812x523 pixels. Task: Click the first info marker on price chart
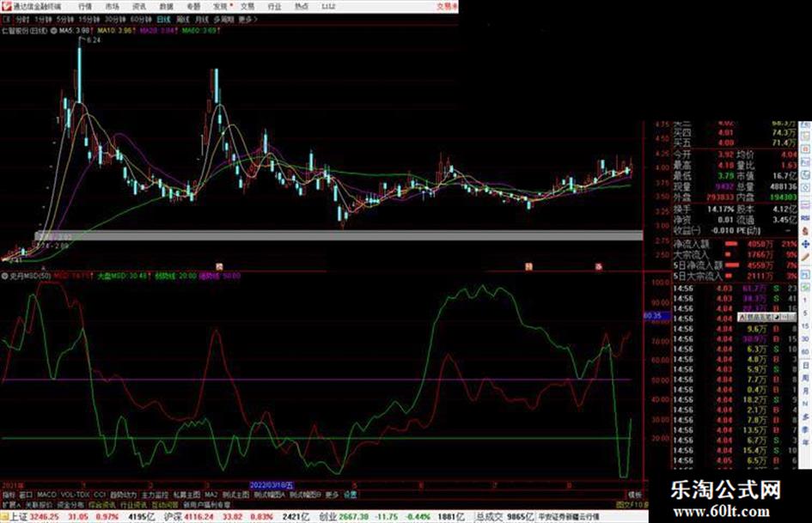[x=219, y=267]
